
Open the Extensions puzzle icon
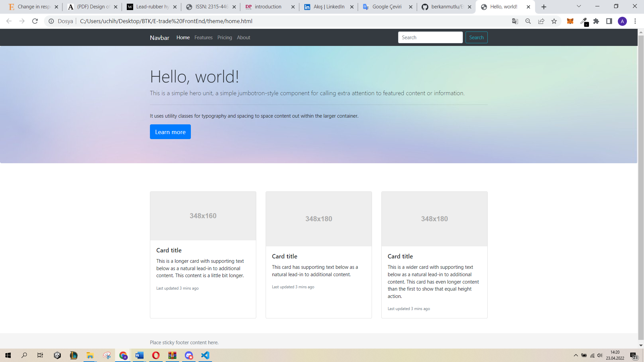point(596,21)
